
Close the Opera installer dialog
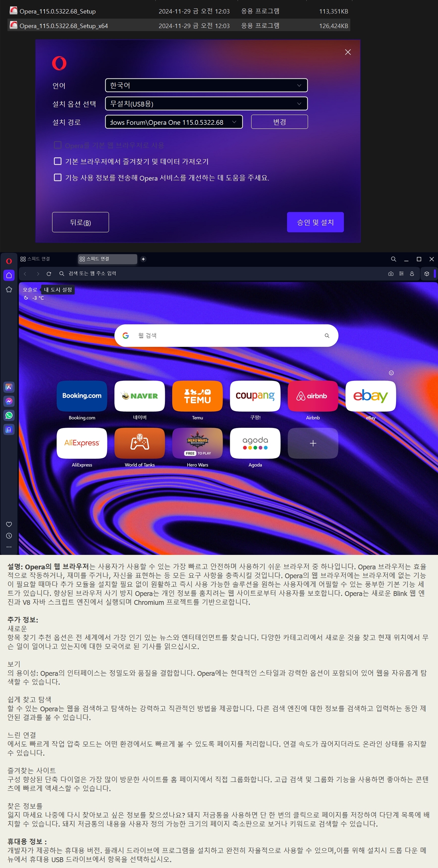(348, 52)
